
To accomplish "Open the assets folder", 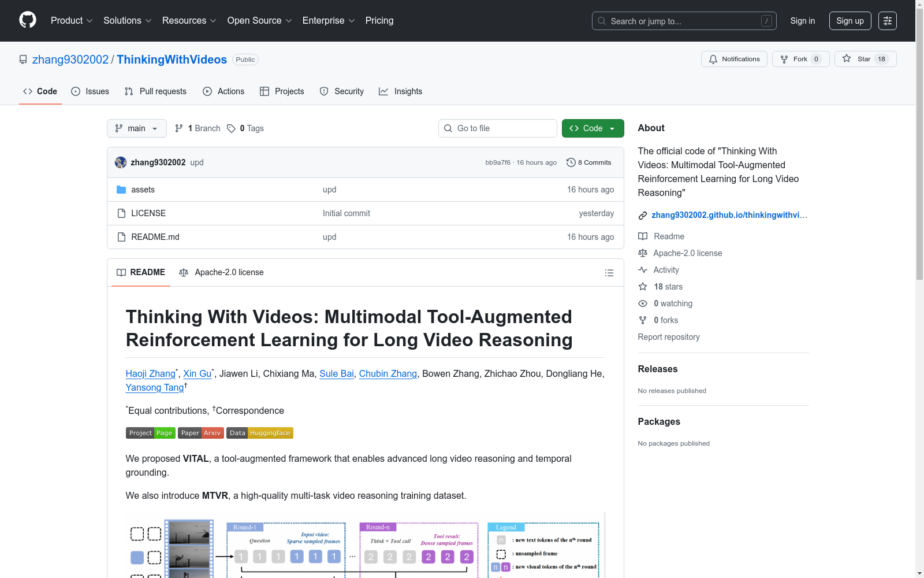I will [143, 190].
